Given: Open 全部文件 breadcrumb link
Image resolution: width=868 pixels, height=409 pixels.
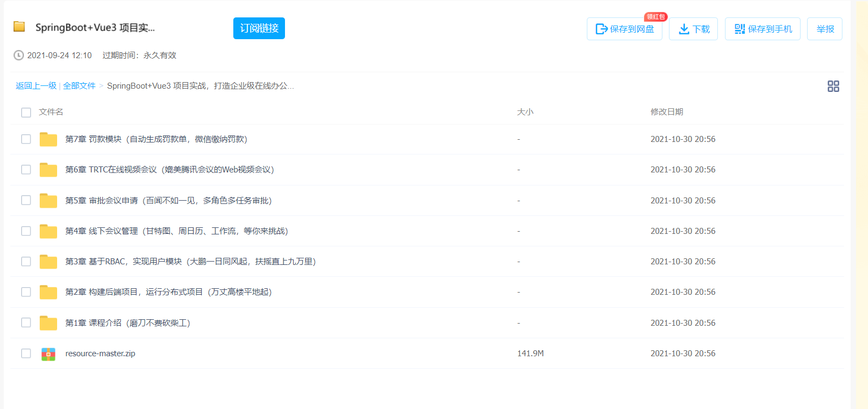Looking at the screenshot, I should pos(79,86).
